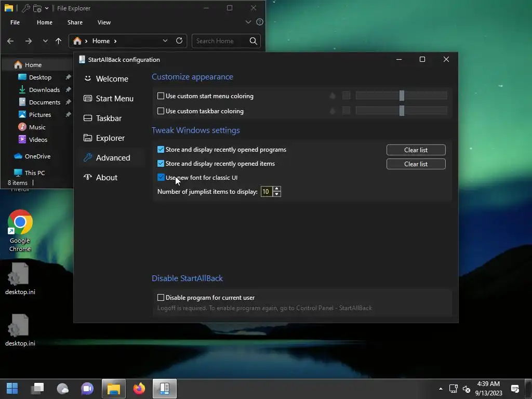
Task: Open the Welcome section in StartAllBack
Action: [106, 79]
